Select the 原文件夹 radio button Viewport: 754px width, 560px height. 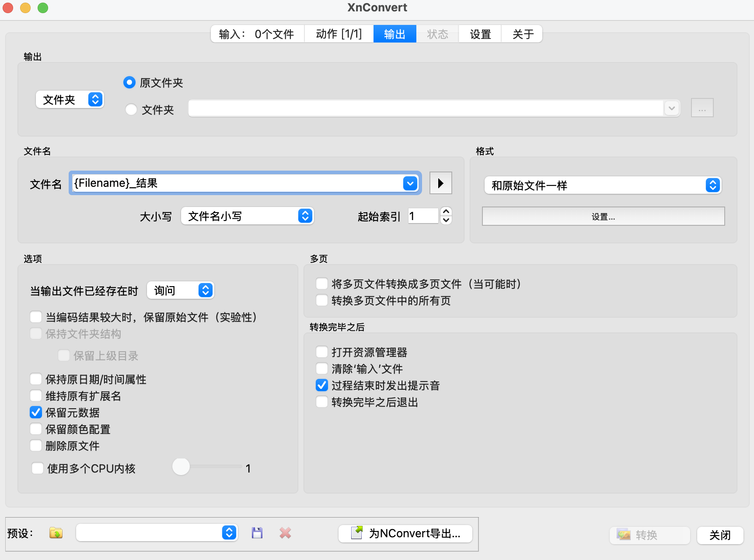pos(129,82)
